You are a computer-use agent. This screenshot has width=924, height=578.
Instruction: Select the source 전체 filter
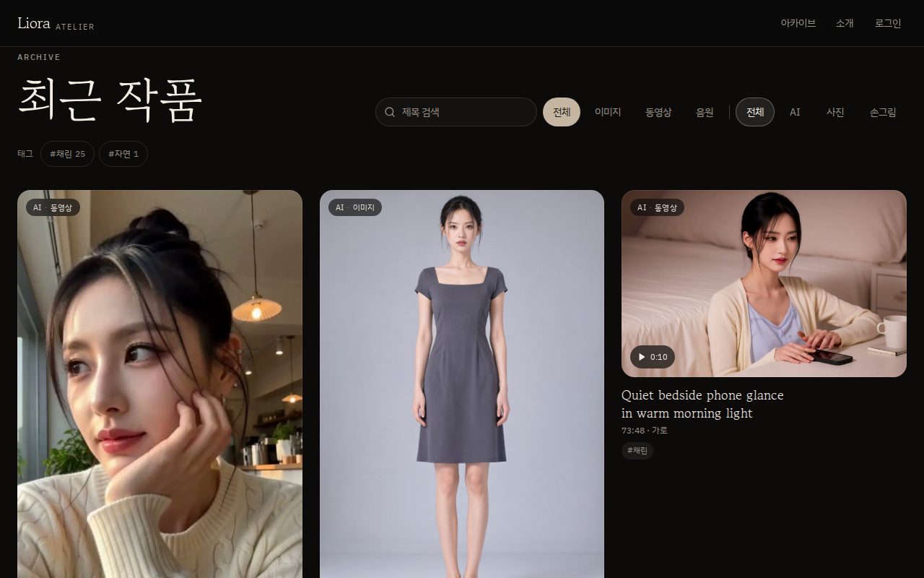pos(755,112)
